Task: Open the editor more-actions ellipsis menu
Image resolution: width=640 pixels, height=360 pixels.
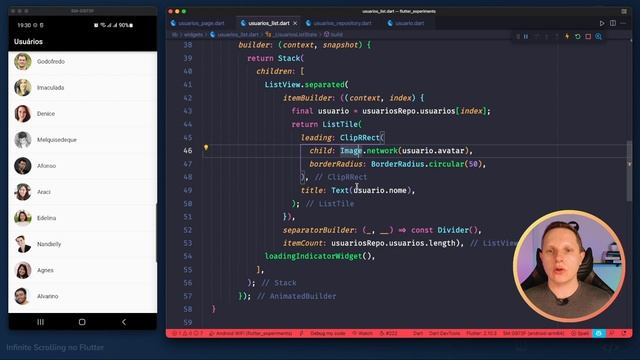Action: tap(623, 23)
